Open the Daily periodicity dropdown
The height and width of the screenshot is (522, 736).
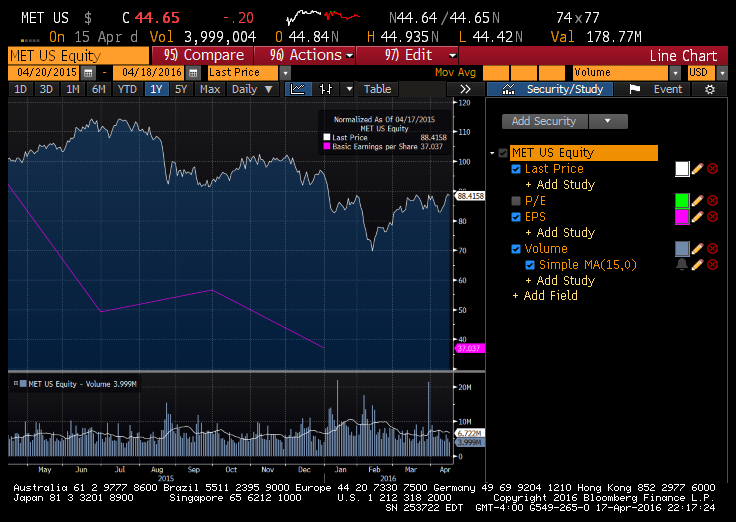tap(252, 89)
